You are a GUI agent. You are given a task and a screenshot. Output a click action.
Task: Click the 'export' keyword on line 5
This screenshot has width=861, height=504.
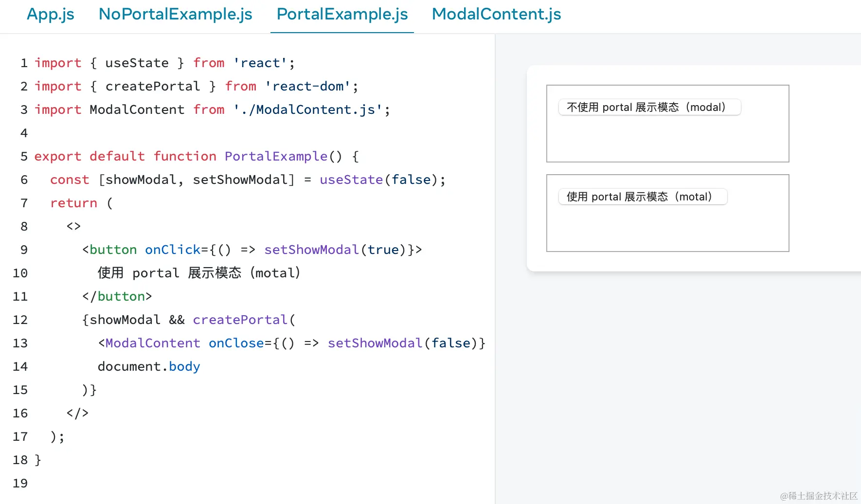point(58,156)
